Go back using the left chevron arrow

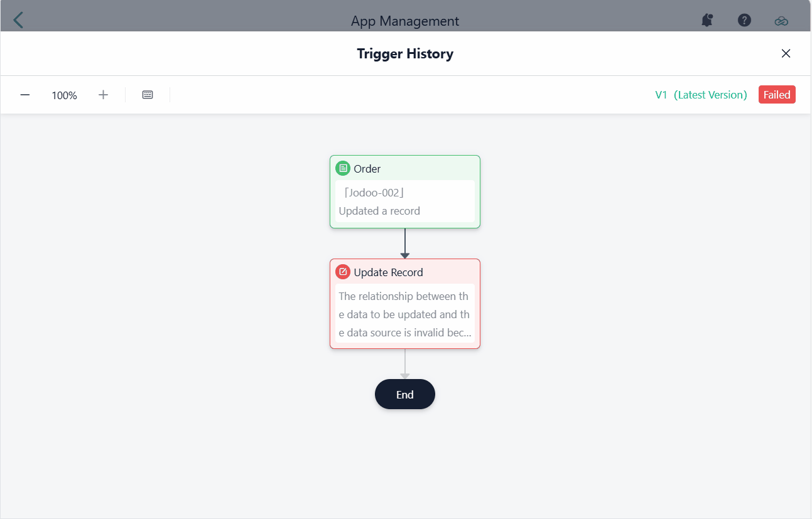coord(18,20)
